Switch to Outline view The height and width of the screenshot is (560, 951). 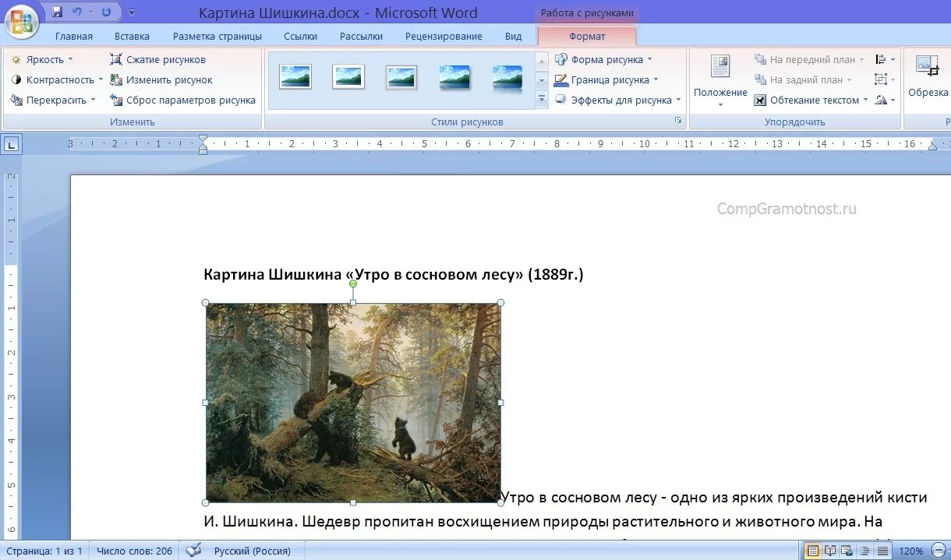point(864,551)
